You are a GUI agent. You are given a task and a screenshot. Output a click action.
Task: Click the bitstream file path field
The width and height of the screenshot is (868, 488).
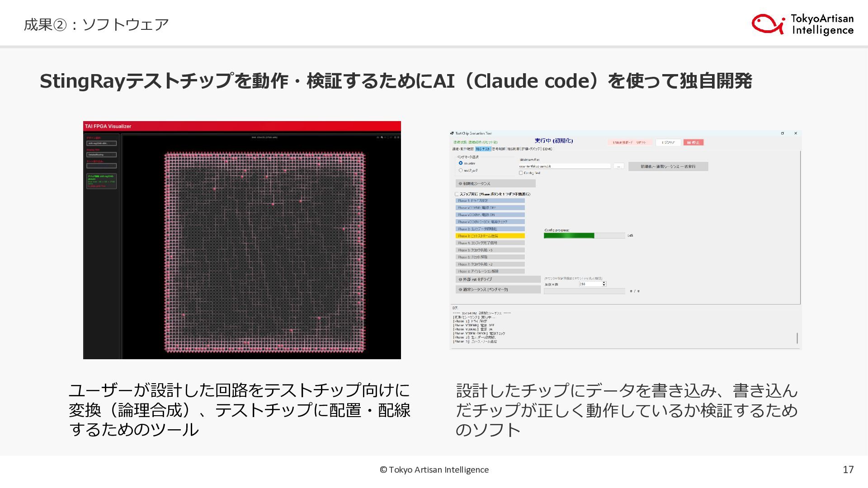(x=565, y=166)
